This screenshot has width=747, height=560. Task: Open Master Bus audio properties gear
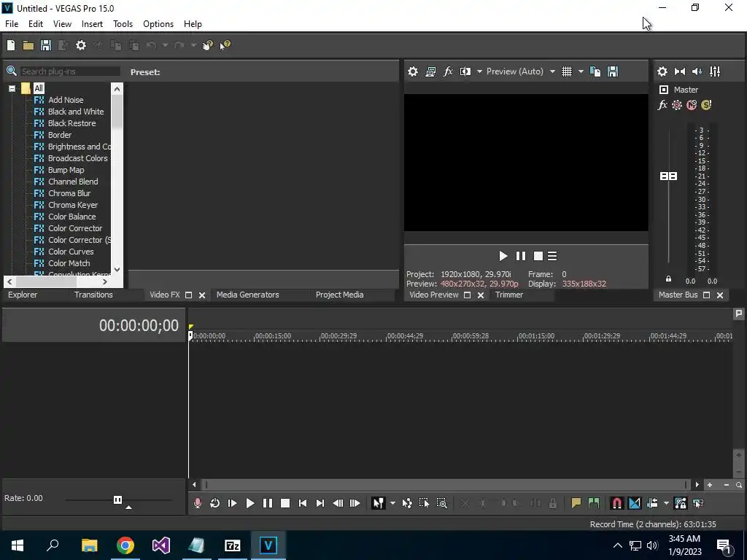[662, 71]
